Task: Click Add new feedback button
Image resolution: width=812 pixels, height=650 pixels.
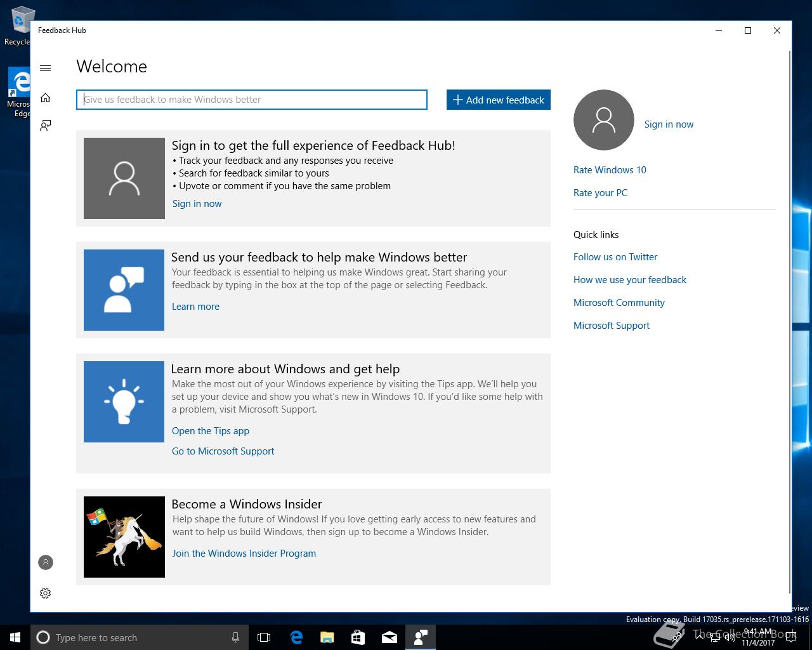Action: pos(499,100)
